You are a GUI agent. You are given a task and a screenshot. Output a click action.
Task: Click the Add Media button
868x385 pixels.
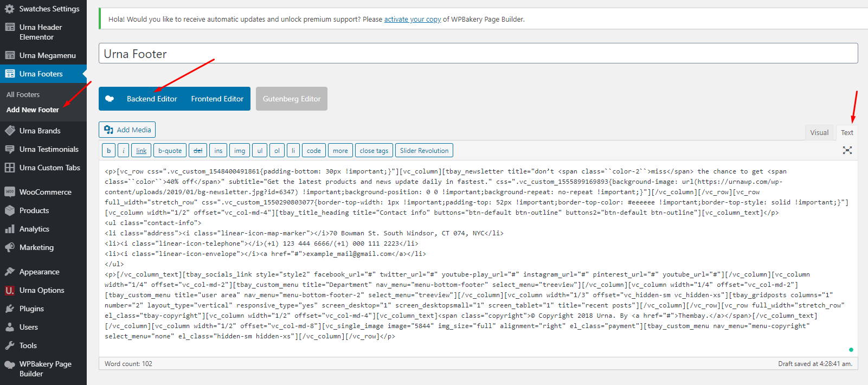[127, 130]
